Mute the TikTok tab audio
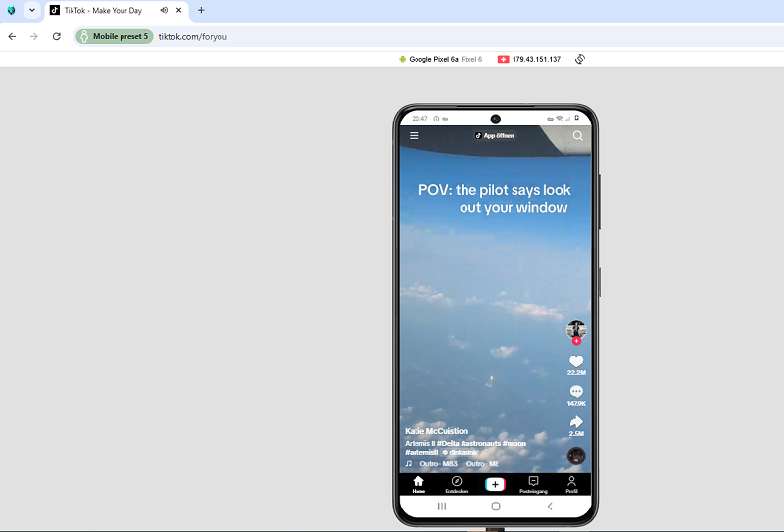784x532 pixels. pyautogui.click(x=164, y=10)
